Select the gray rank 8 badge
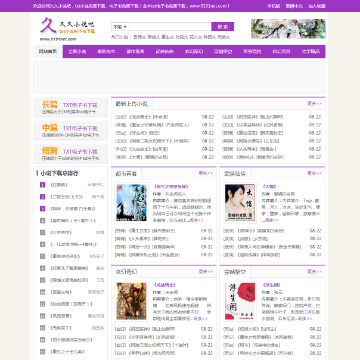The image size is (360, 360). click(x=42, y=268)
